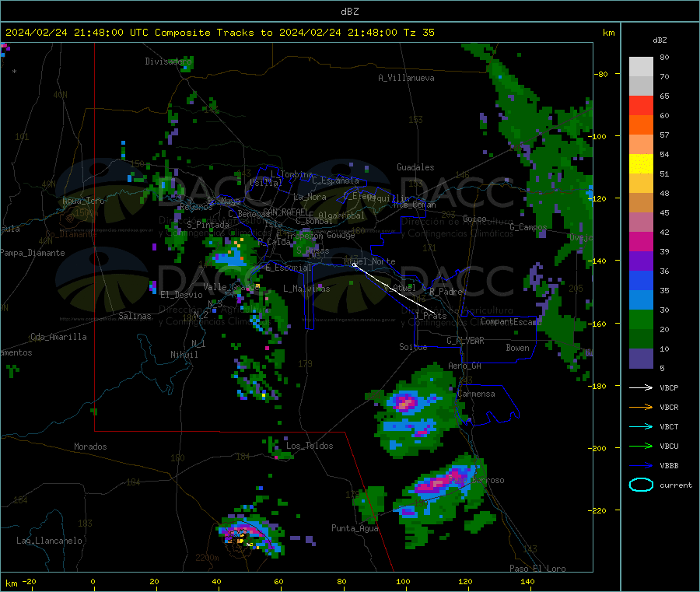Click the magenta storm core near Paso_Barroso
The image size is (700, 592).
coord(439,482)
